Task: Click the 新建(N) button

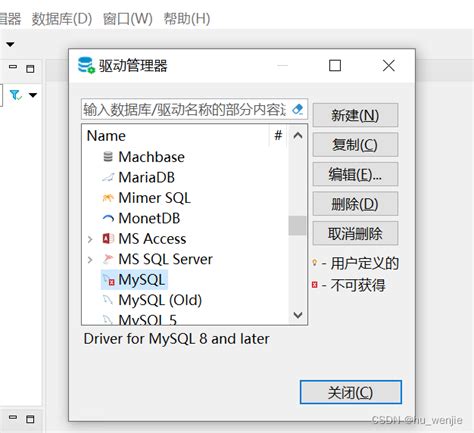Action: point(355,115)
